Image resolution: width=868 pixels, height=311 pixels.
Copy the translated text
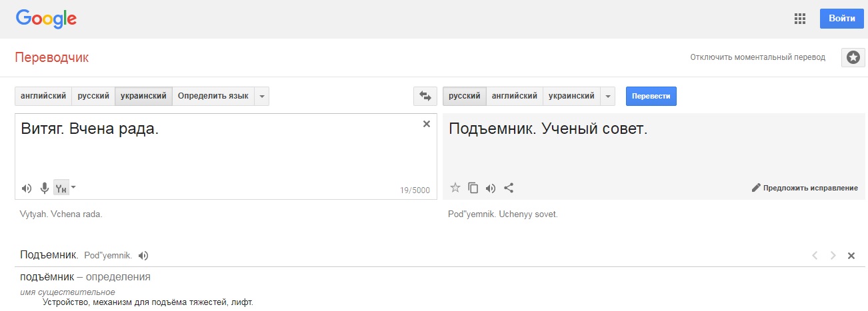pos(473,188)
